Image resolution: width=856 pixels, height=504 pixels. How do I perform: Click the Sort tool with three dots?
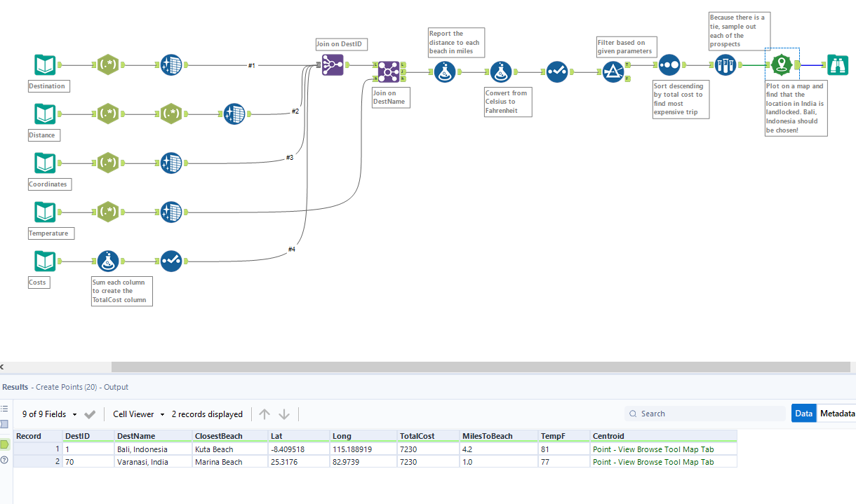tap(669, 65)
